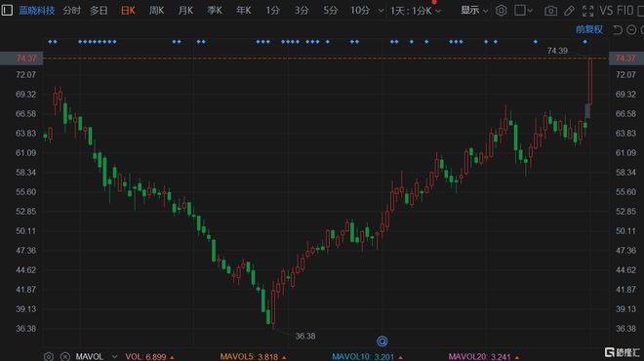Toggle the left sidebar panel icon

point(7,11)
